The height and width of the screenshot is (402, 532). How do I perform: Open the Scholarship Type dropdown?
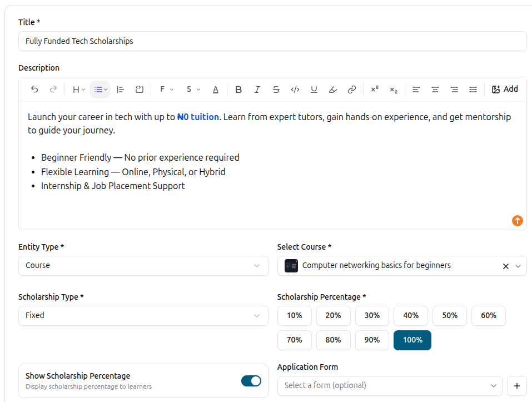pos(143,315)
